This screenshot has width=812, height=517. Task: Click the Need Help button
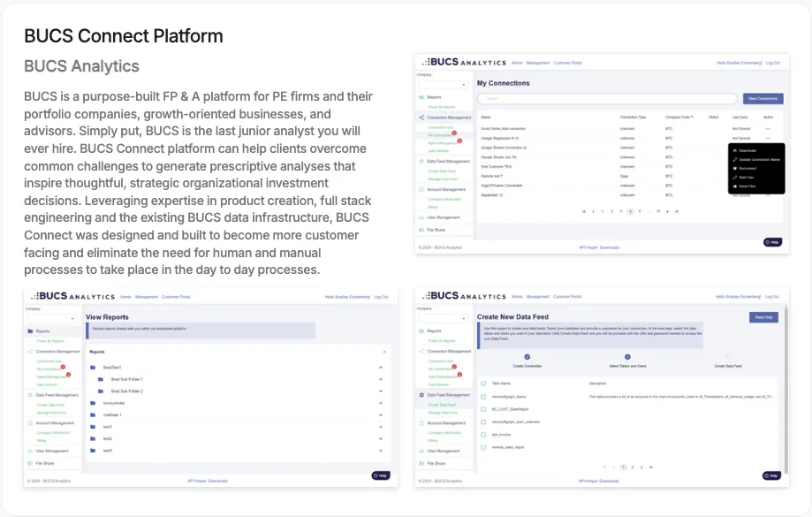click(x=763, y=317)
